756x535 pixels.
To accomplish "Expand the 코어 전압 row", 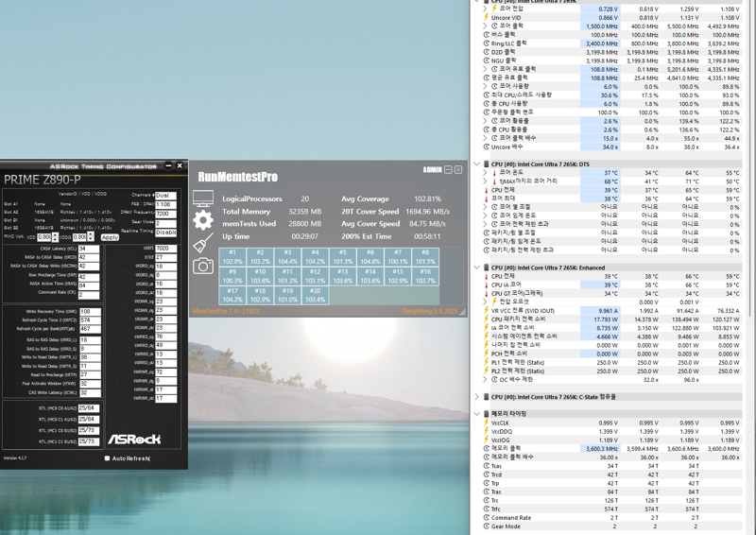I will click(x=485, y=9).
